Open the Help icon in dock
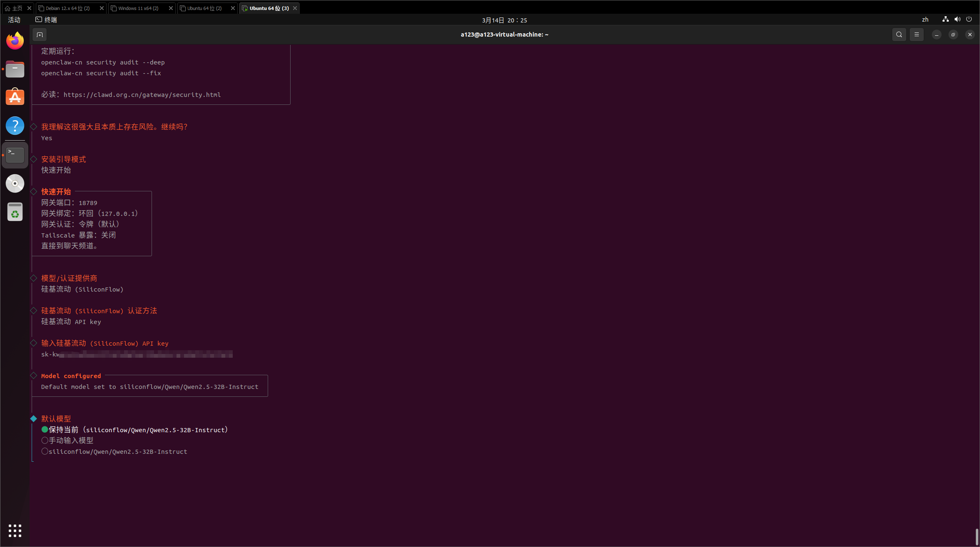This screenshot has width=980, height=547. pos(15,126)
